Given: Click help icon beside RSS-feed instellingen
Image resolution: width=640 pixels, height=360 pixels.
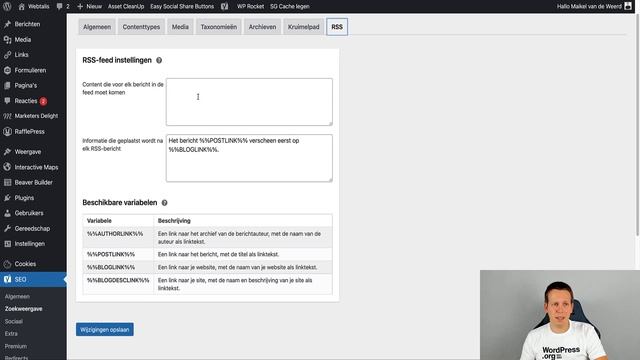Looking at the screenshot, I should coord(159,60).
